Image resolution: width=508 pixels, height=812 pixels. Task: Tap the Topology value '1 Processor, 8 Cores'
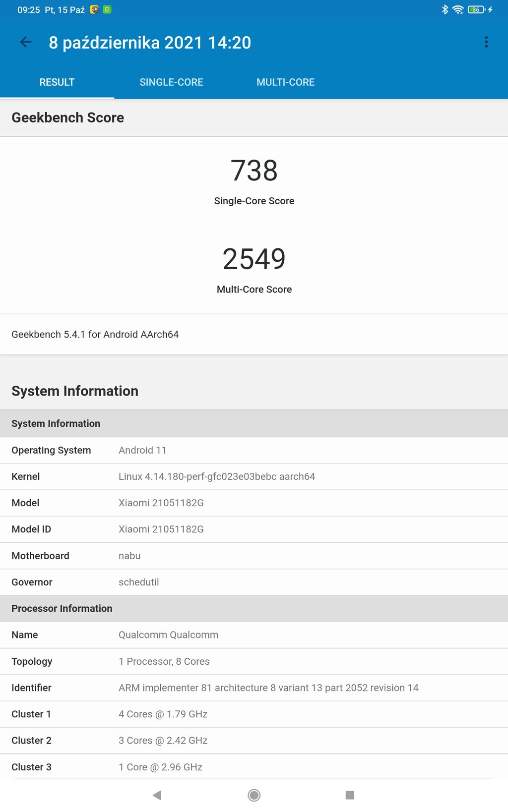point(164,661)
